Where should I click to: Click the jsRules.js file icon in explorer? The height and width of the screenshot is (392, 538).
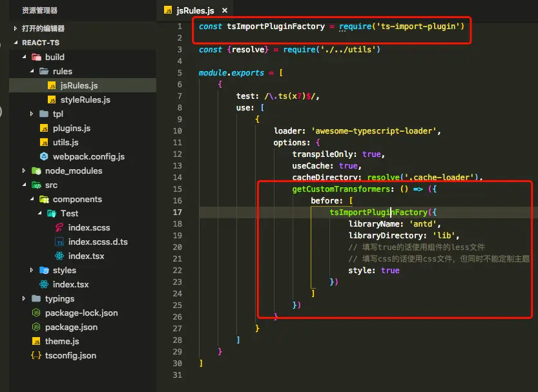coord(52,86)
